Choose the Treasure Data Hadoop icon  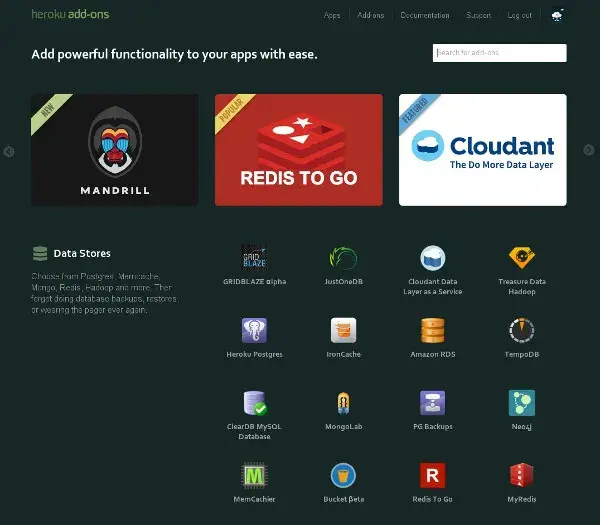(x=522, y=257)
